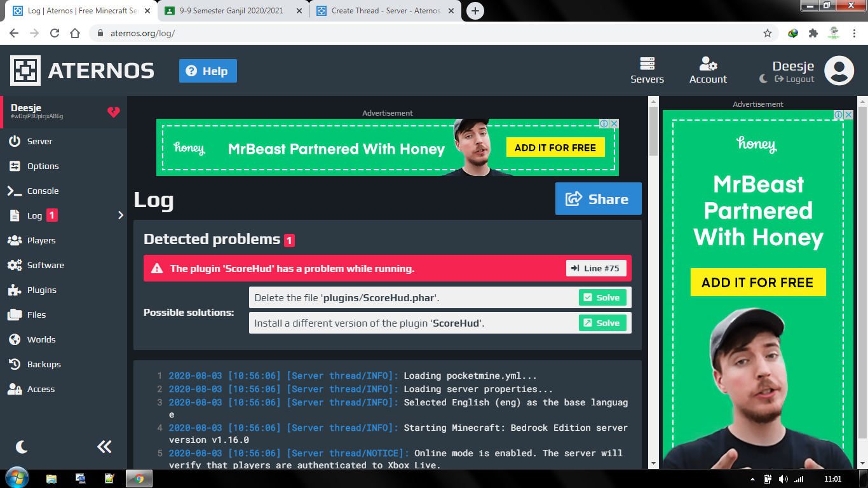Share the log with the Share button

598,199
